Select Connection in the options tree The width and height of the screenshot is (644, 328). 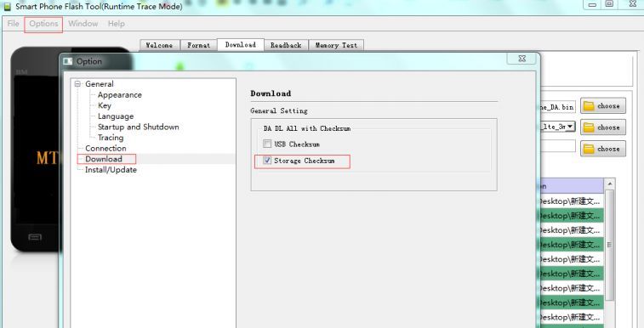coord(105,148)
